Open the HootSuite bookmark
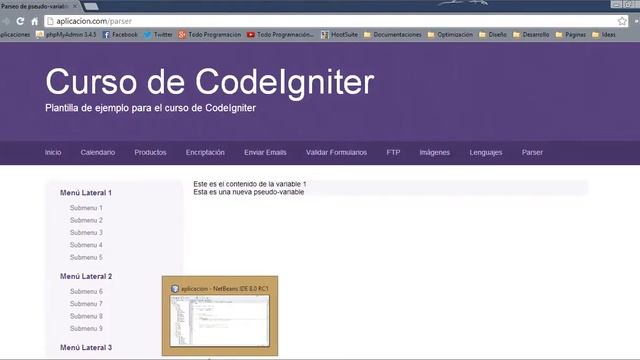Image resolution: width=640 pixels, height=360 pixels. pos(339,35)
